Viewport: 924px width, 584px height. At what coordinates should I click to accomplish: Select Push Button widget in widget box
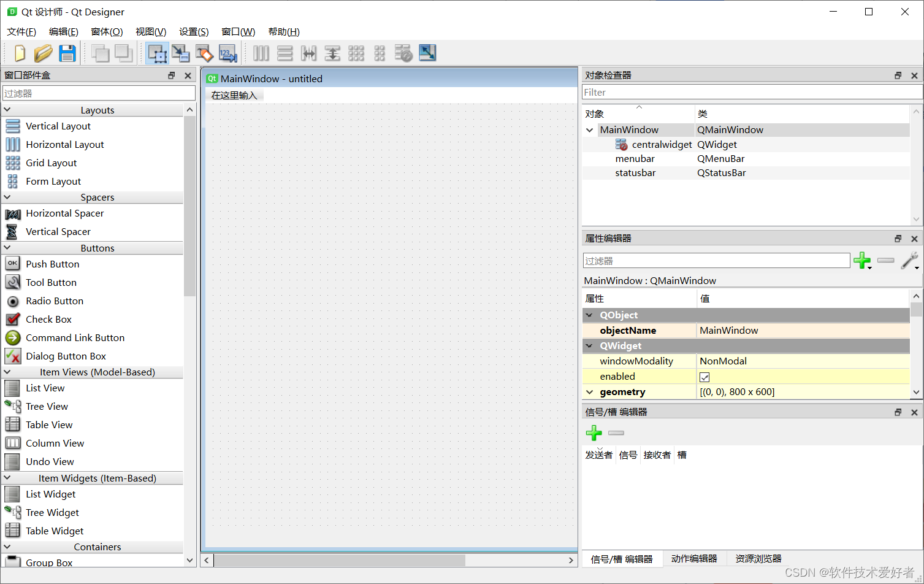(x=53, y=264)
